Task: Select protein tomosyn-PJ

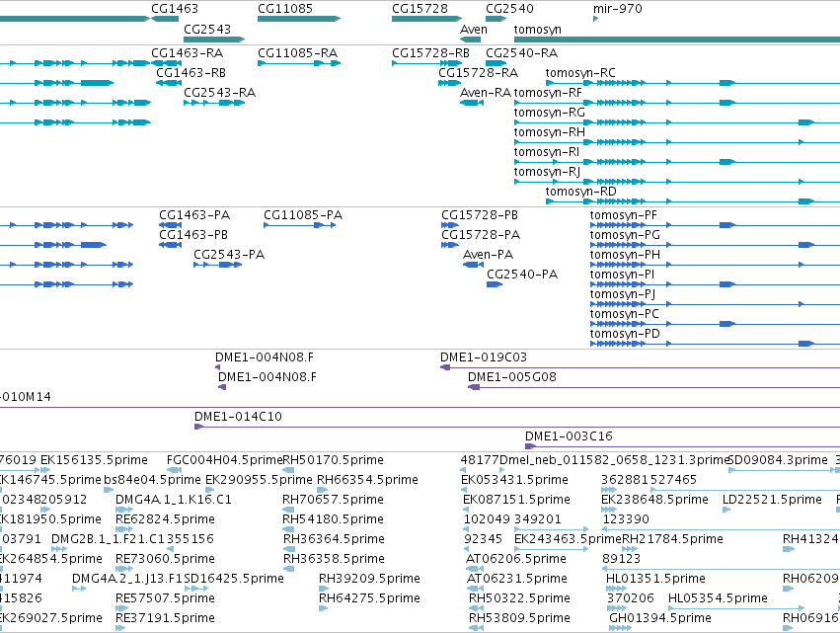Action: coord(623,295)
